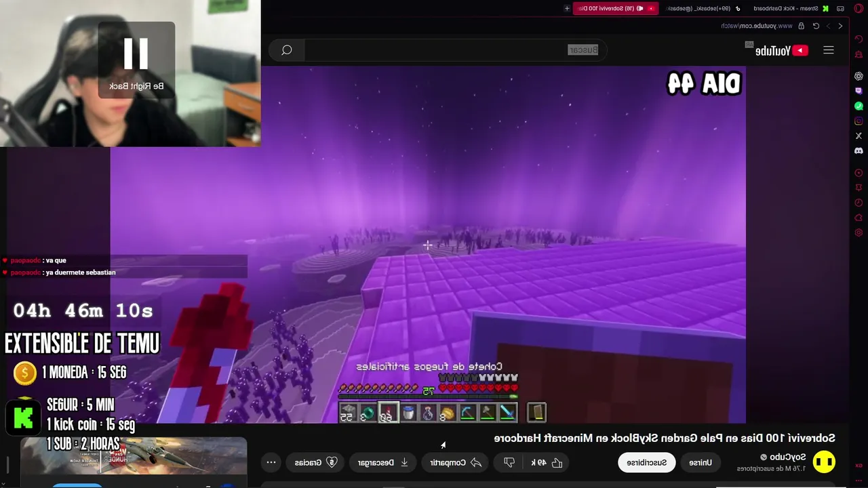Like the video with 49 k
Image resolution: width=868 pixels, height=488 pixels.
pyautogui.click(x=547, y=462)
